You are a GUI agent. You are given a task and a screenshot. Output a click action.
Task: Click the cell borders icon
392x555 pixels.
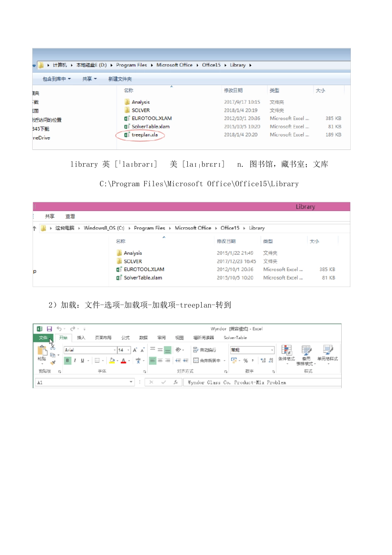[97, 361]
